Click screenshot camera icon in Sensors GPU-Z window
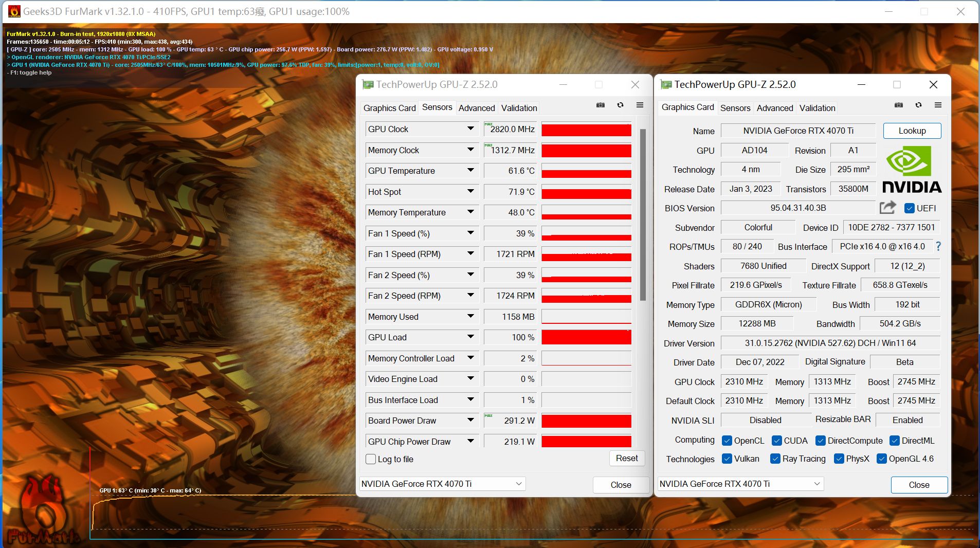 pos(600,105)
